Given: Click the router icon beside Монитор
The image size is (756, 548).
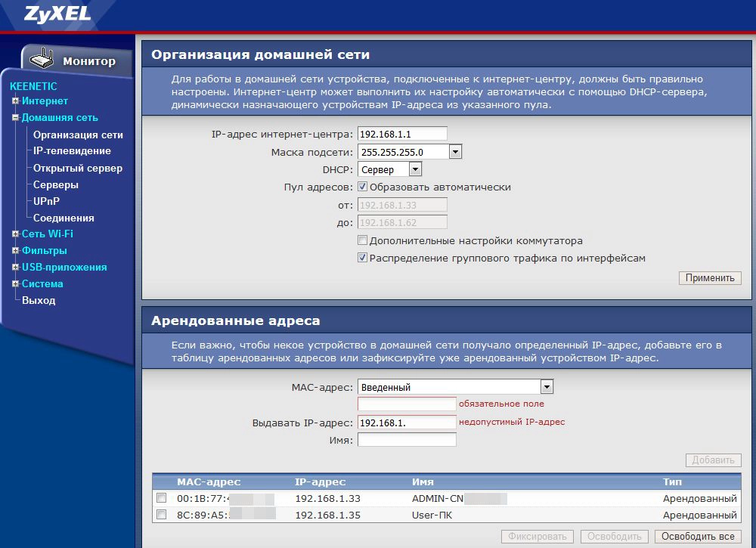Looking at the screenshot, I should tap(42, 59).
